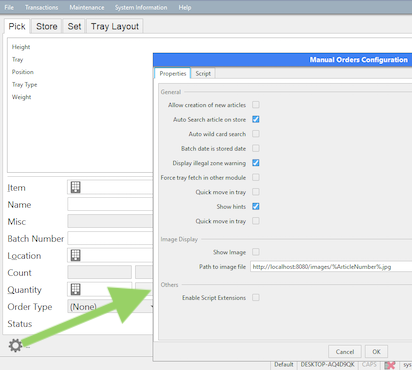
Task: Click the red X status bar icon
Action: pyautogui.click(x=389, y=365)
